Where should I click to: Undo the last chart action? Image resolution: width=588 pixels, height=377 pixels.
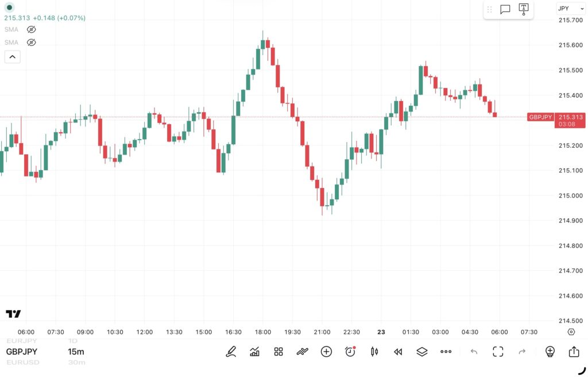(474, 351)
